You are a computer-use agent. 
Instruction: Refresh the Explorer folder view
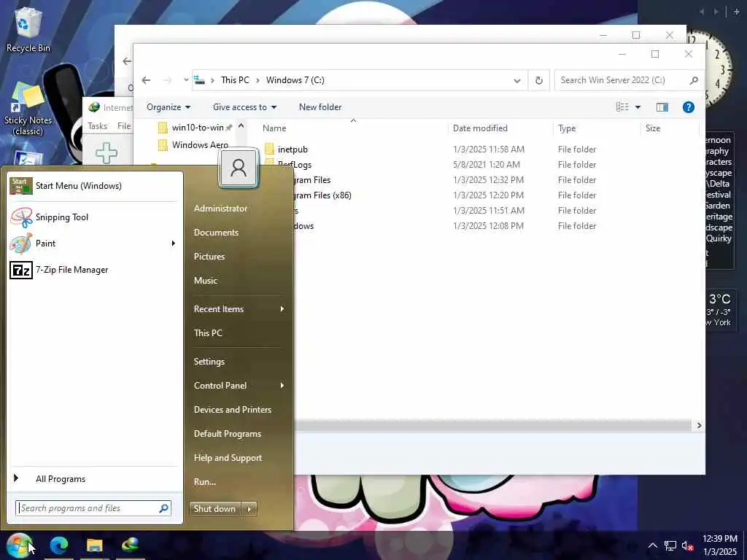pyautogui.click(x=539, y=80)
